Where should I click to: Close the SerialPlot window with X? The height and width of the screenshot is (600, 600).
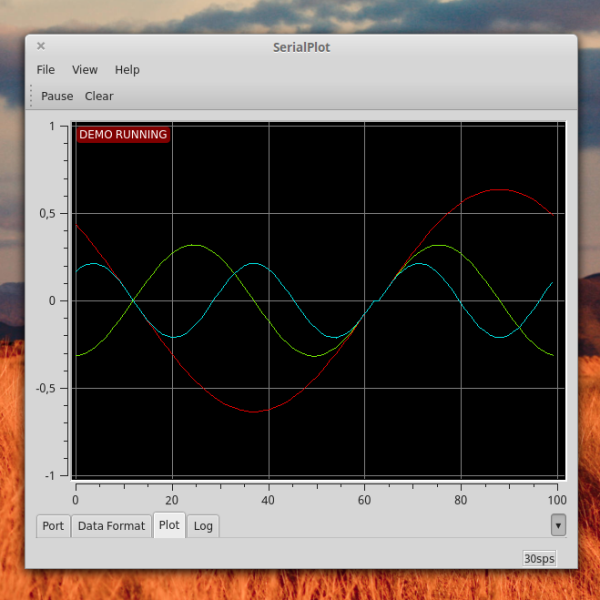41,46
